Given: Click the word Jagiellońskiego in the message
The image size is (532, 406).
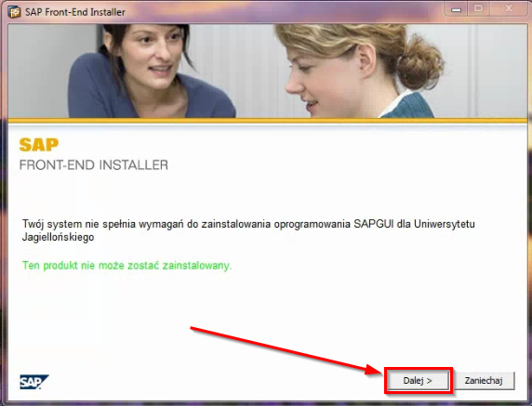Looking at the screenshot, I should click(58, 237).
